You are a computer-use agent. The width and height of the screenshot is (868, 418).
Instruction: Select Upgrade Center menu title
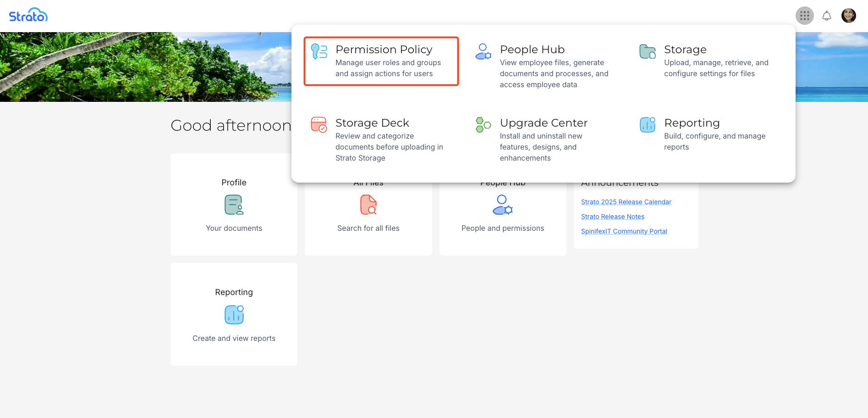[x=544, y=123]
